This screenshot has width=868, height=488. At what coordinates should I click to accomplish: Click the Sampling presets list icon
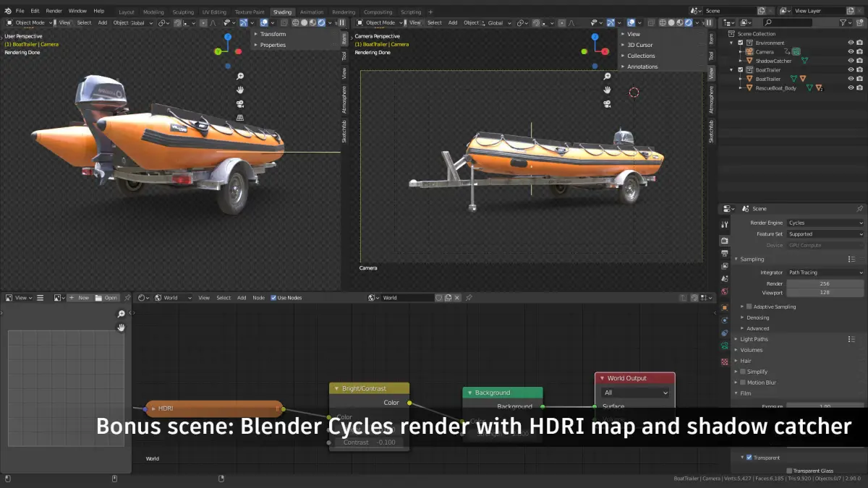click(851, 259)
